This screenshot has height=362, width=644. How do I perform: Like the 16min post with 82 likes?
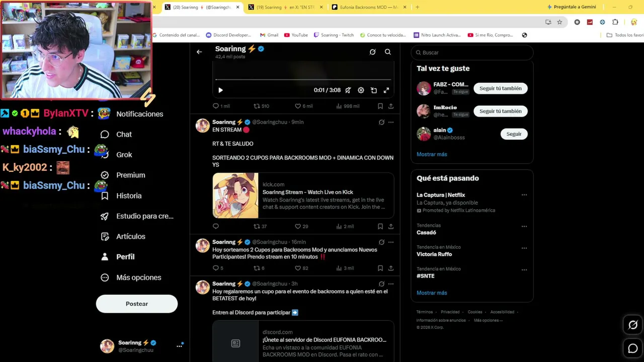pyautogui.click(x=301, y=268)
